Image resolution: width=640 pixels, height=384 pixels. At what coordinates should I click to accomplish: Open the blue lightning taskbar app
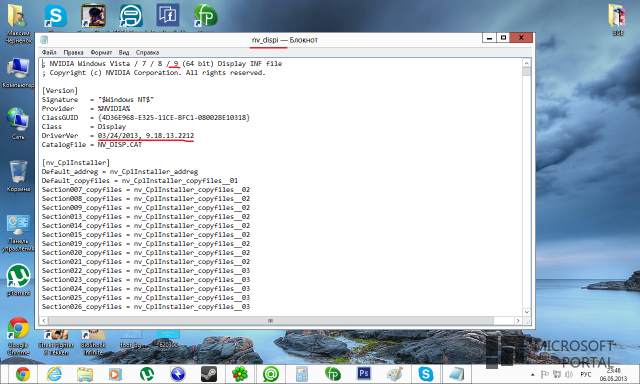(x=178, y=374)
